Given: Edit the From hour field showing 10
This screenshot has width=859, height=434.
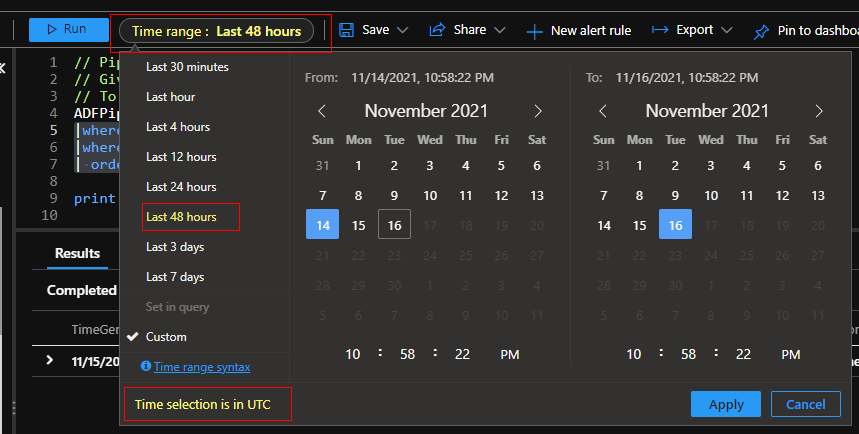Looking at the screenshot, I should [353, 355].
